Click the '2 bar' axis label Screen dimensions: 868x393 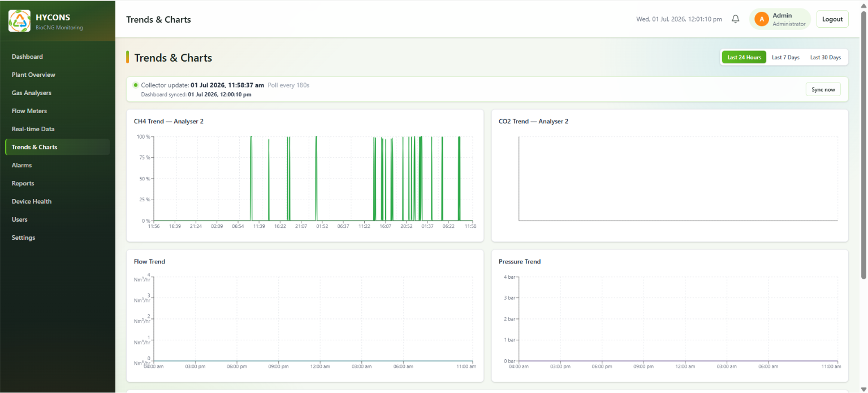(x=509, y=319)
